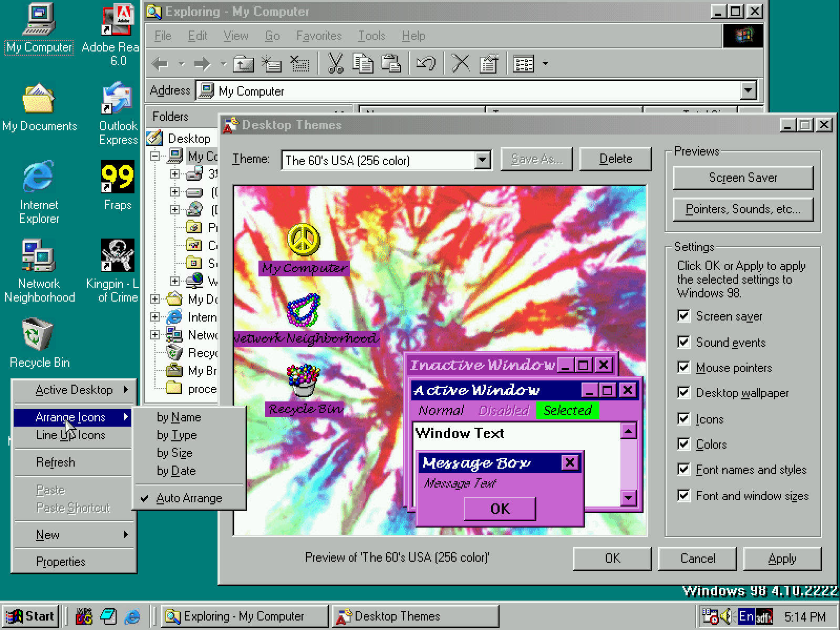The width and height of the screenshot is (840, 630).
Task: Expand the Internet Explorer tree node
Action: point(155,317)
